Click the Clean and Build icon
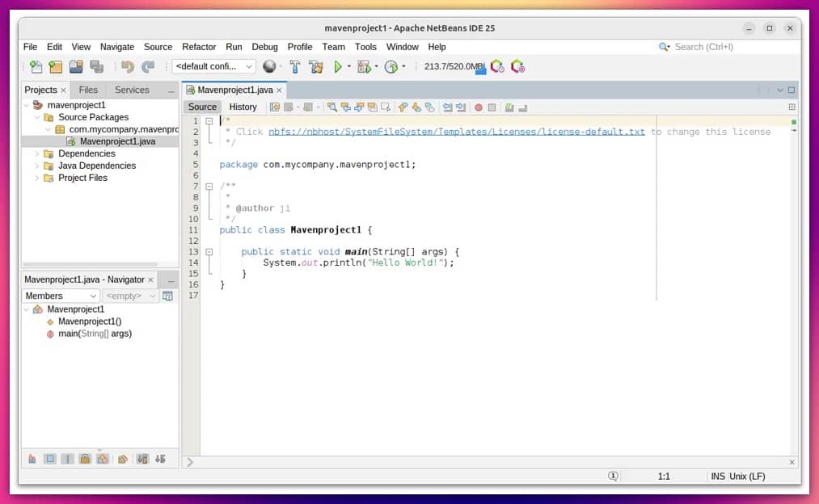819x504 pixels. pyautogui.click(x=316, y=67)
